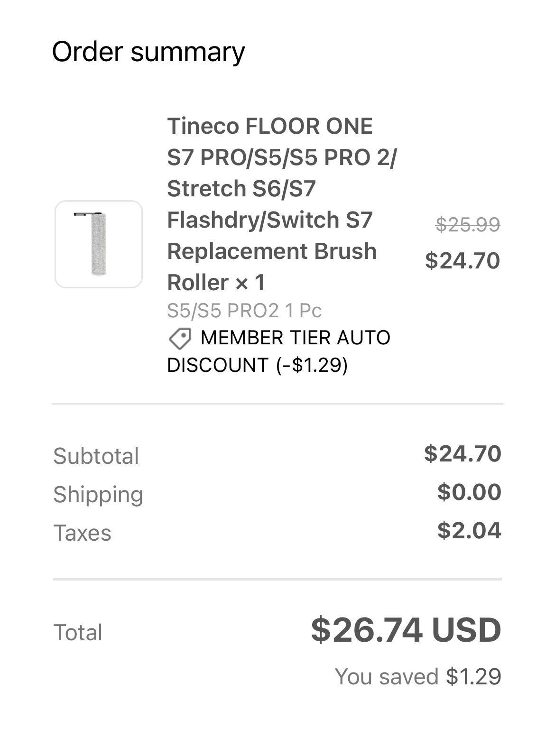
Task: Click the Shipping label
Action: point(98,495)
